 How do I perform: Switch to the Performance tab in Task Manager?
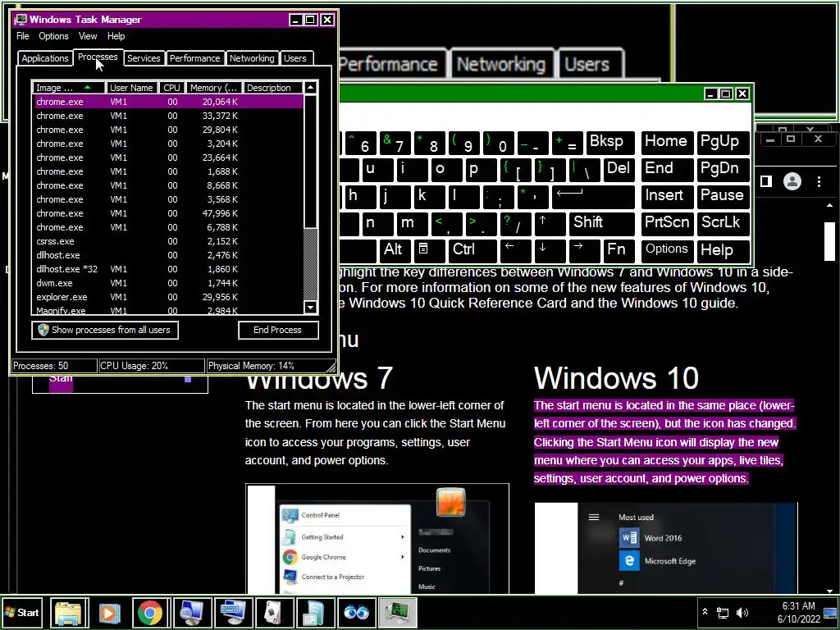pos(195,58)
